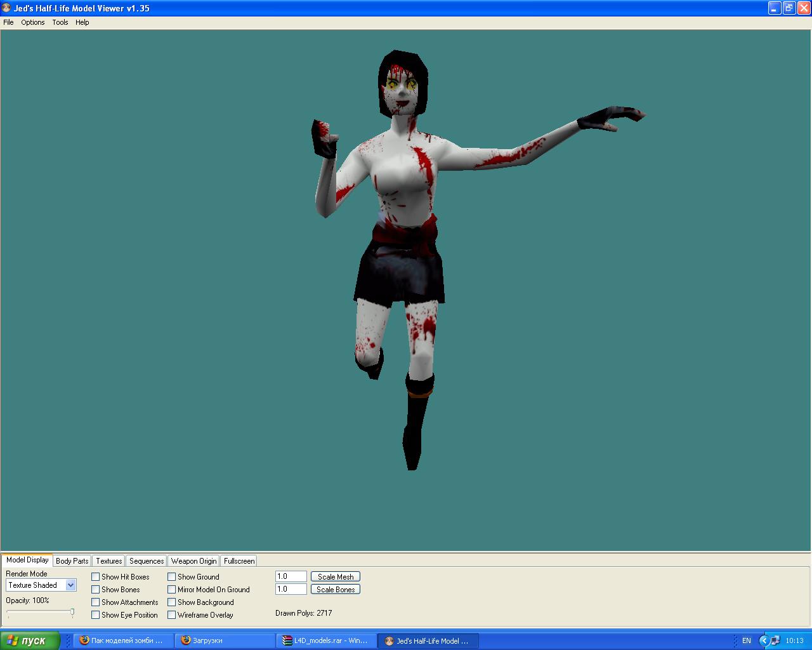
Task: Enable Show Attachments checkbox
Action: coord(96,602)
